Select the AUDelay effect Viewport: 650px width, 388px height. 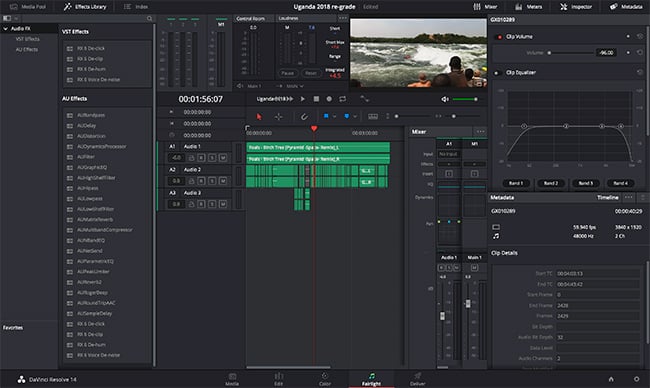[86, 126]
